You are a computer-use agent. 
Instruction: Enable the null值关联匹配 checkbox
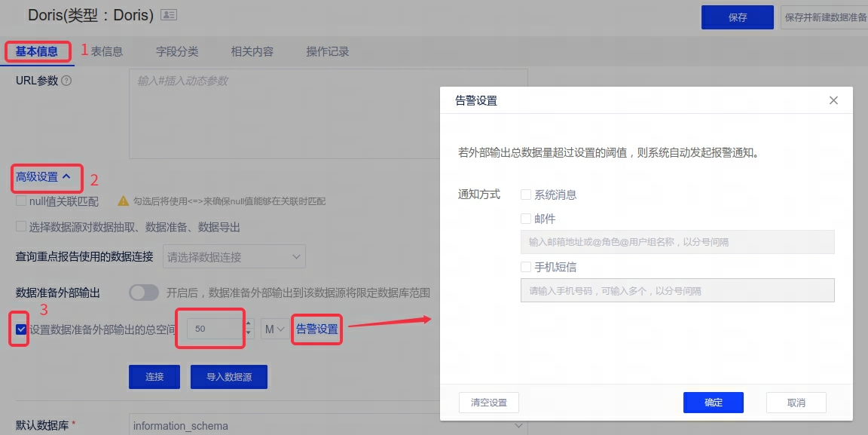click(21, 201)
